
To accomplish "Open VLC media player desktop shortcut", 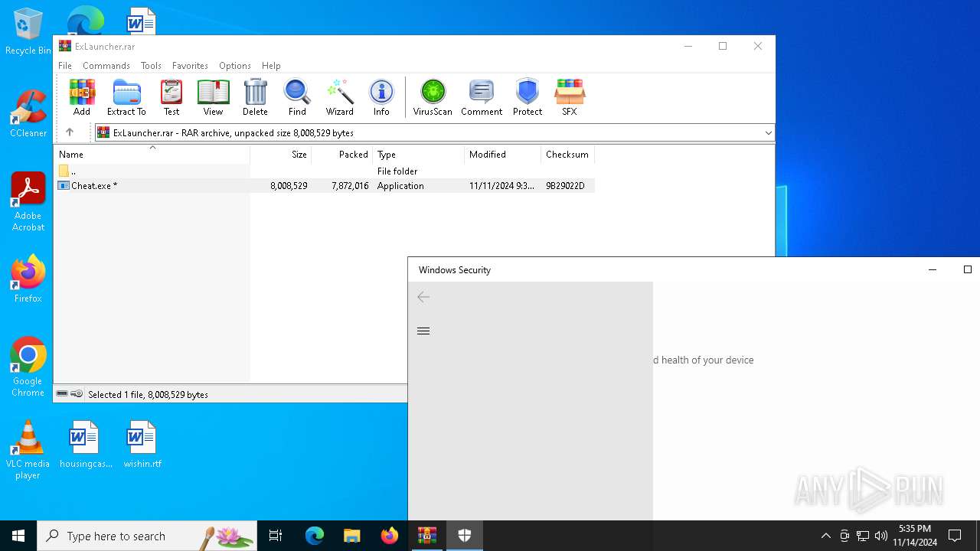I will [x=28, y=450].
